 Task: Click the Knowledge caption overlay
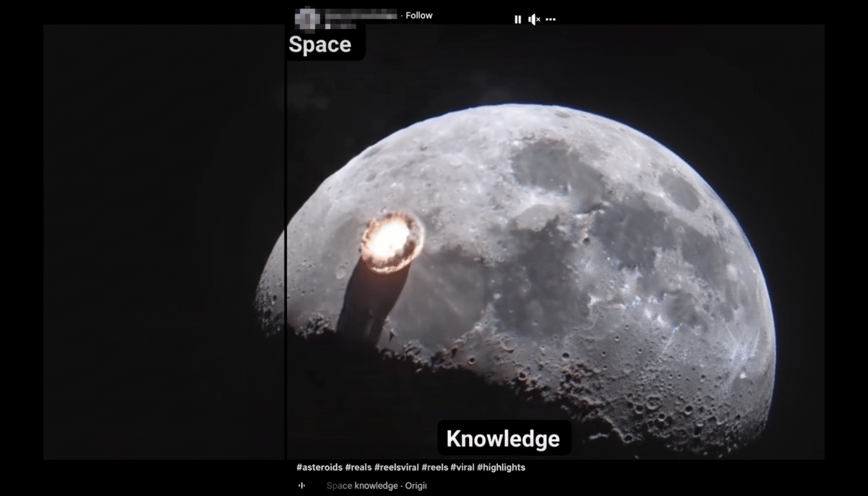pyautogui.click(x=503, y=439)
